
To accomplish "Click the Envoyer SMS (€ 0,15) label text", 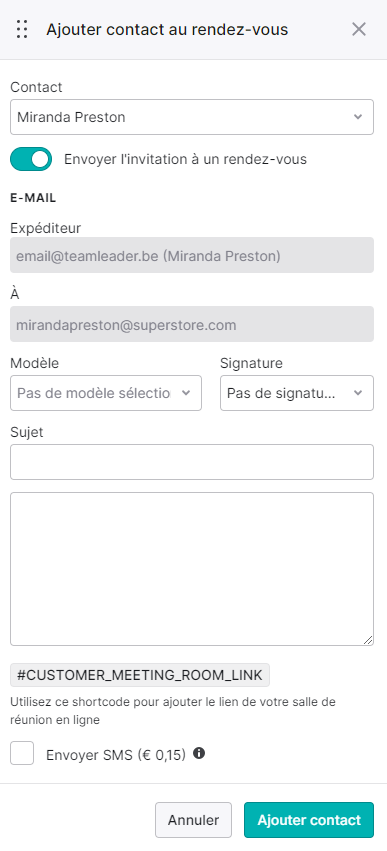I will click(116, 755).
